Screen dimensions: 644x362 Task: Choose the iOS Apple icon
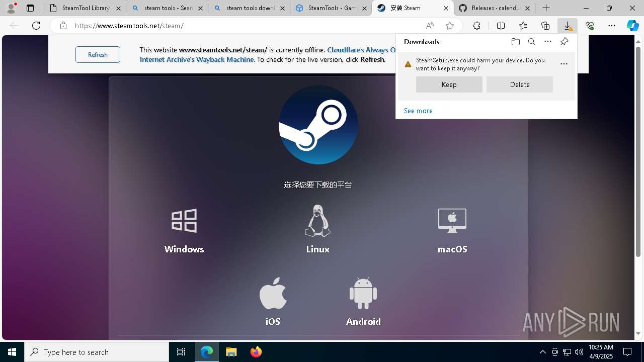pos(273,293)
